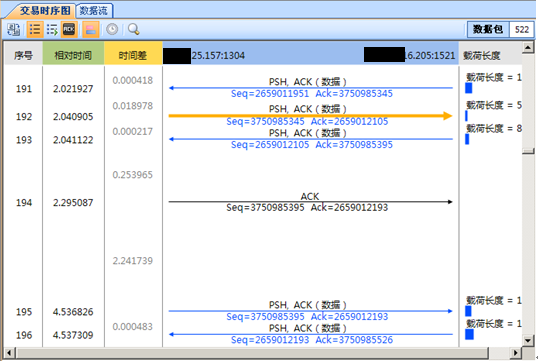Image resolution: width=538 pixels, height=363 pixels.
Task: Click the horizontal scrollbar right arrow
Action: (x=515, y=353)
